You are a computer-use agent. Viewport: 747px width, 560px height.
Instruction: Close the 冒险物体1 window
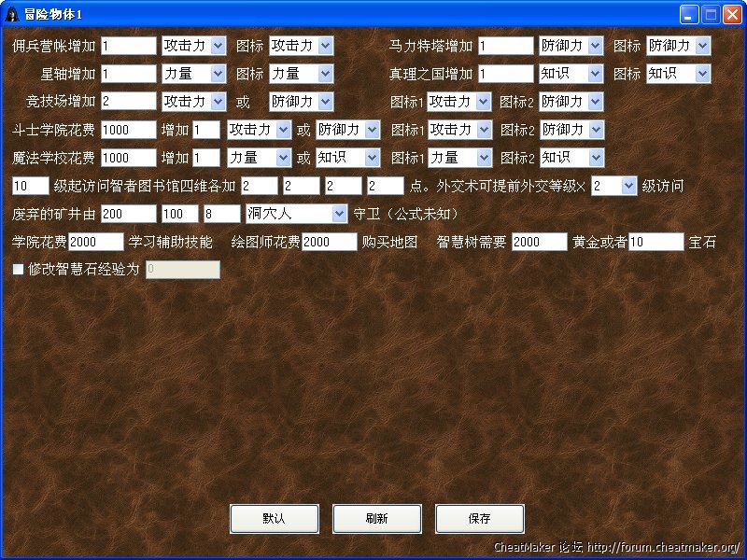coord(732,14)
